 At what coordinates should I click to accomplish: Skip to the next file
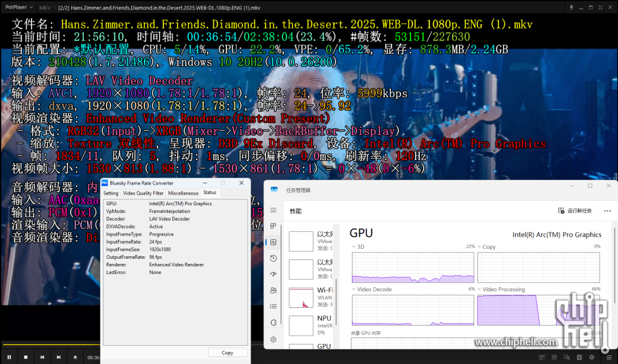click(x=59, y=357)
